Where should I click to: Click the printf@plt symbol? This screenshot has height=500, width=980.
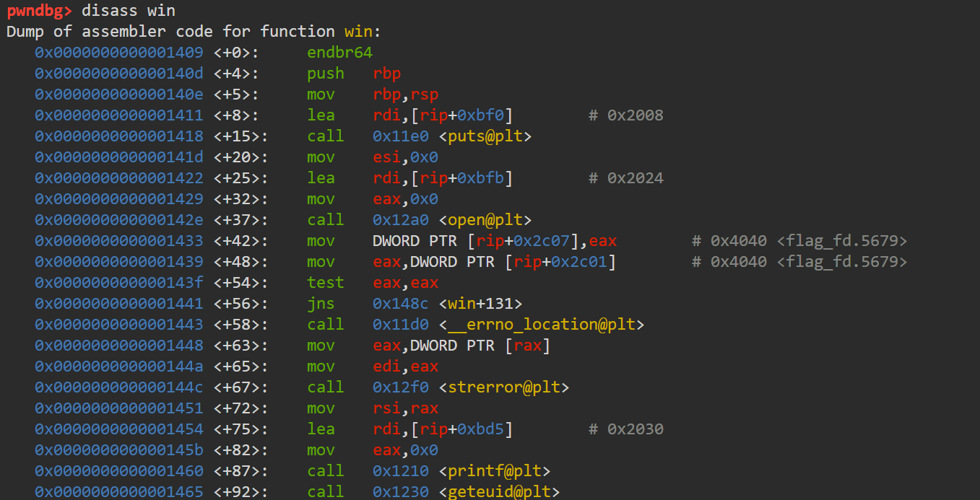[x=495, y=471]
